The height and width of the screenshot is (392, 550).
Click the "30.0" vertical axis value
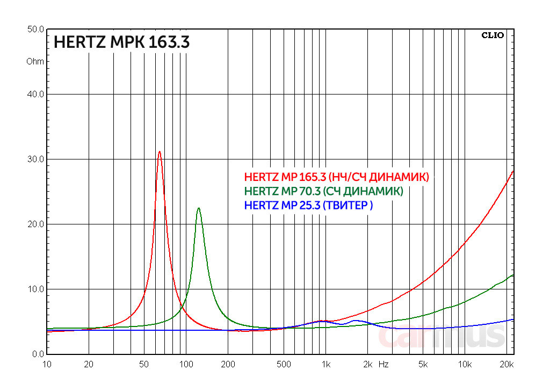pos(35,159)
